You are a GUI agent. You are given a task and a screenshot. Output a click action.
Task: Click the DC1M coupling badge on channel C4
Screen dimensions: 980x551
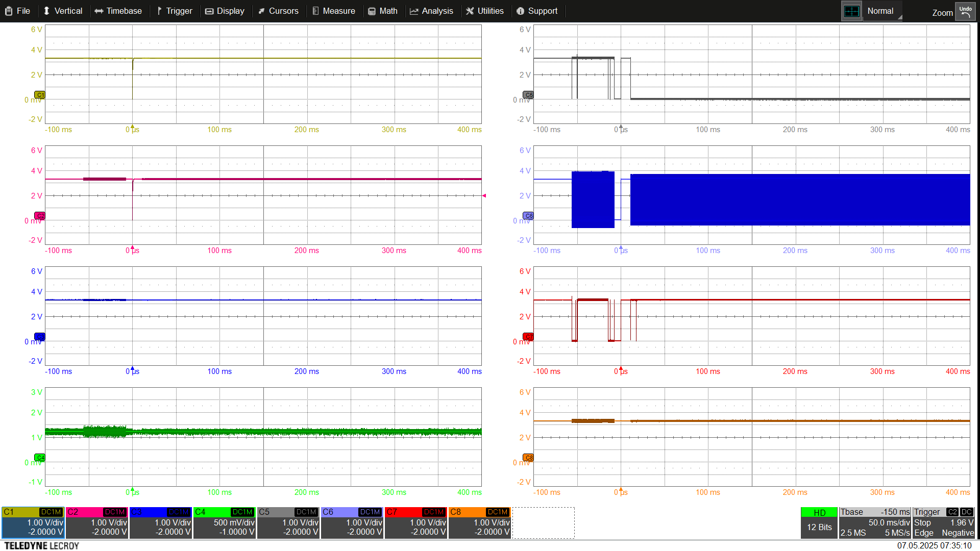(x=242, y=512)
